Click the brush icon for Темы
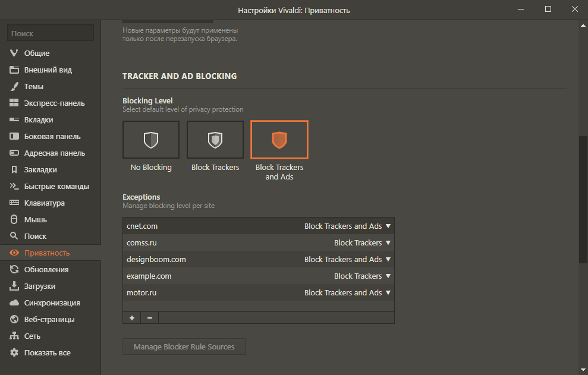The width and height of the screenshot is (588, 375). [x=14, y=87]
